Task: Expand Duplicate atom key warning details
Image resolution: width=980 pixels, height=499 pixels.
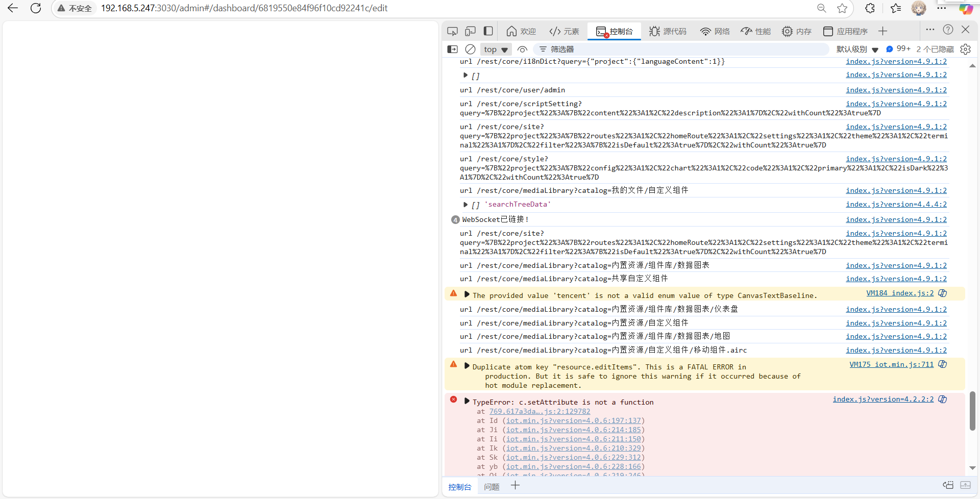Action: (467, 366)
